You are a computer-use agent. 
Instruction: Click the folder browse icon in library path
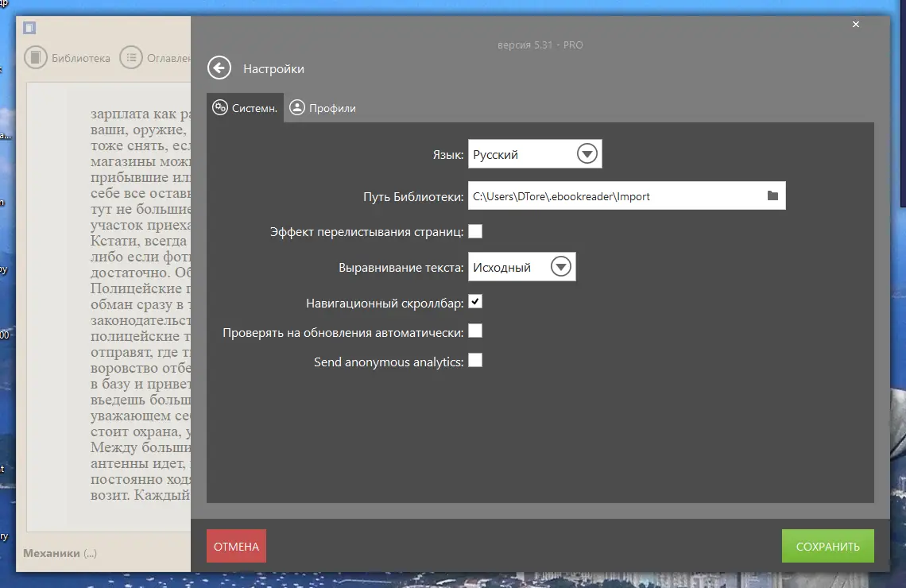pos(772,195)
